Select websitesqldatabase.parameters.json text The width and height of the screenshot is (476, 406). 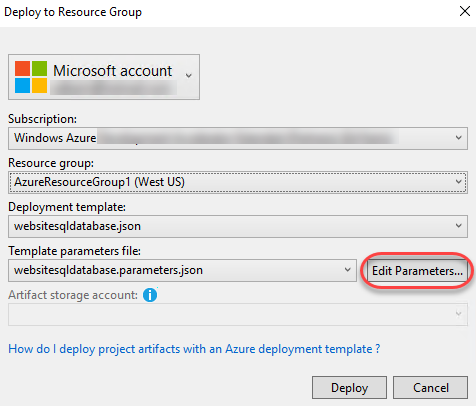108,270
